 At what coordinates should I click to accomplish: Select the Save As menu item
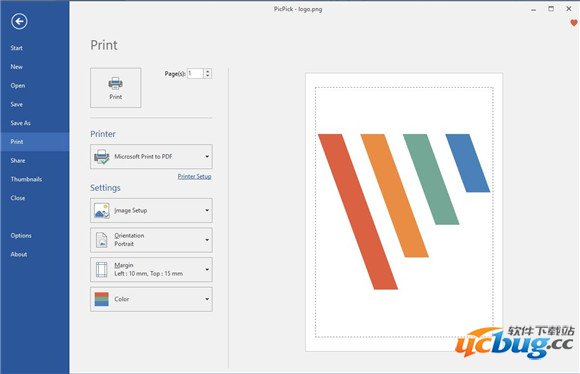click(20, 123)
